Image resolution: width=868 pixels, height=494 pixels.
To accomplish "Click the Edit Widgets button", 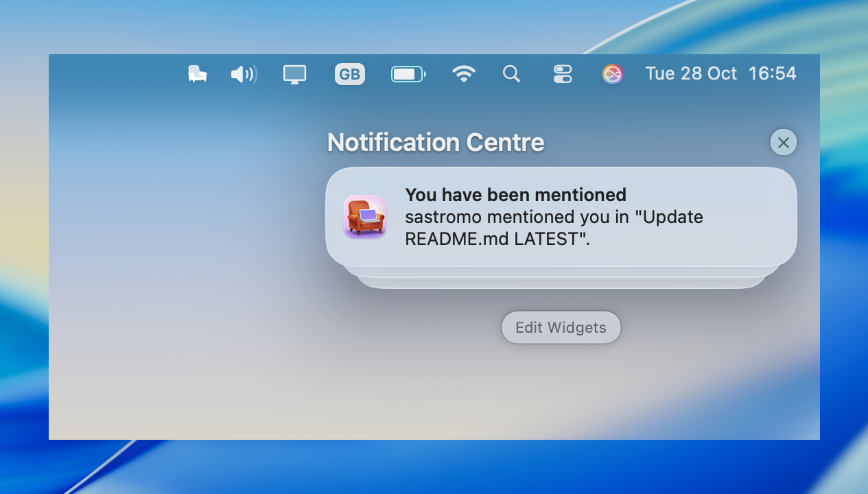I will (561, 327).
